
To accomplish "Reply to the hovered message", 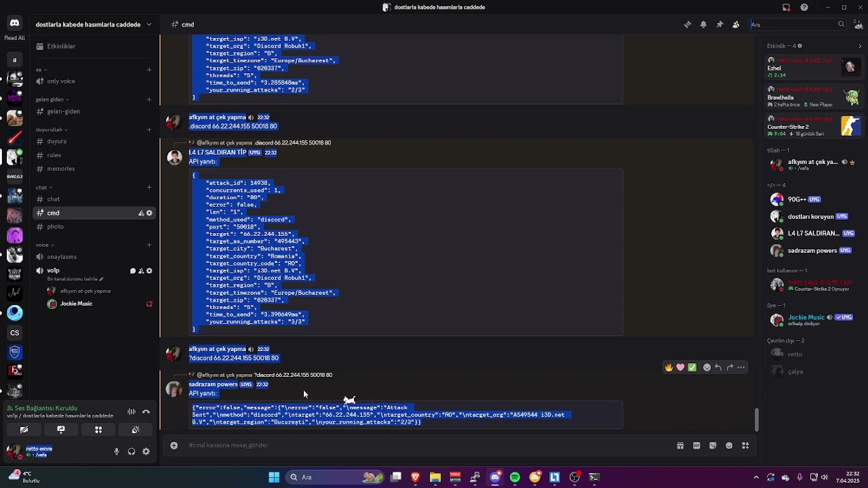I will [718, 367].
